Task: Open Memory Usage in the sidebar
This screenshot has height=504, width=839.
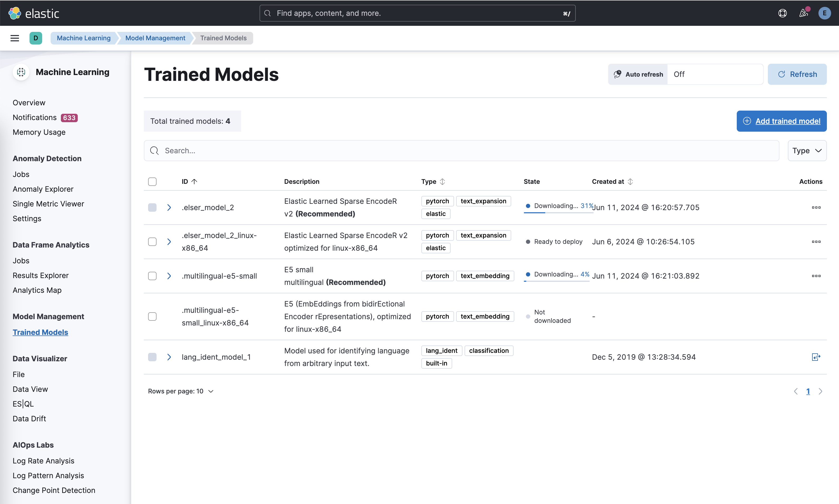Action: 39,132
